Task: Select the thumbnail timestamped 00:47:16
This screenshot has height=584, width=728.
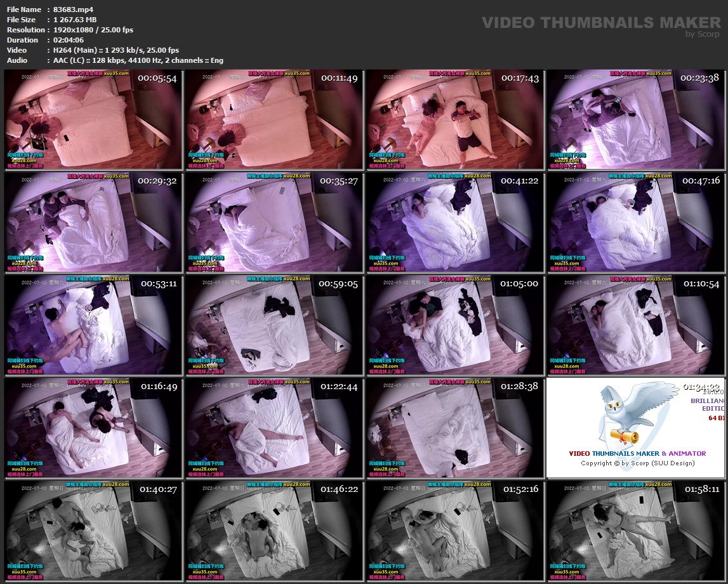Action: point(637,222)
